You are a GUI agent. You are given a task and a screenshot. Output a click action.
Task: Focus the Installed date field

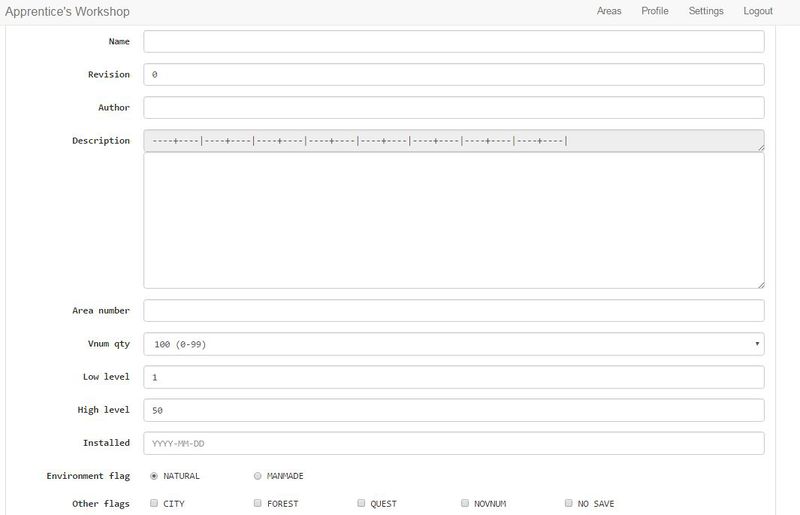[454, 443]
